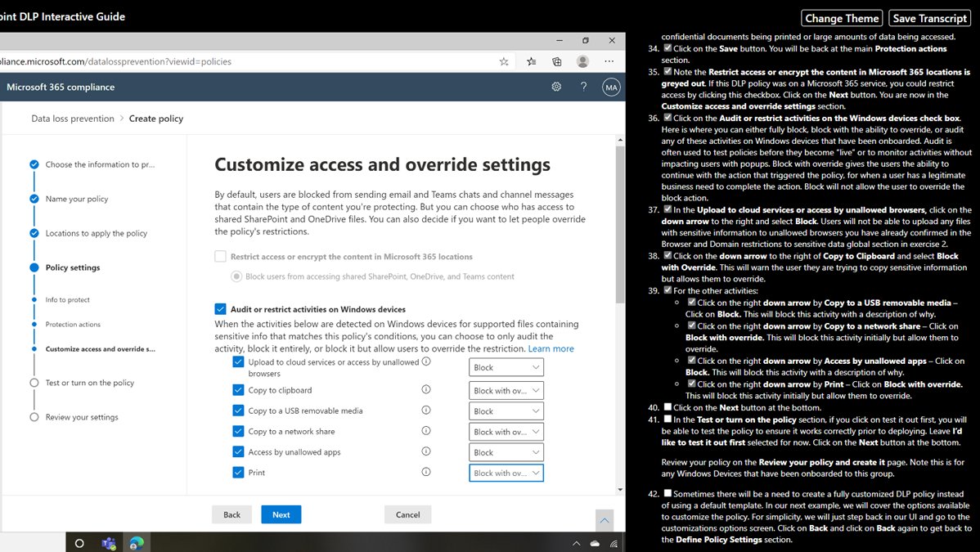Tick guide step 42 checkbox
This screenshot has width=980, height=552.
(x=668, y=493)
